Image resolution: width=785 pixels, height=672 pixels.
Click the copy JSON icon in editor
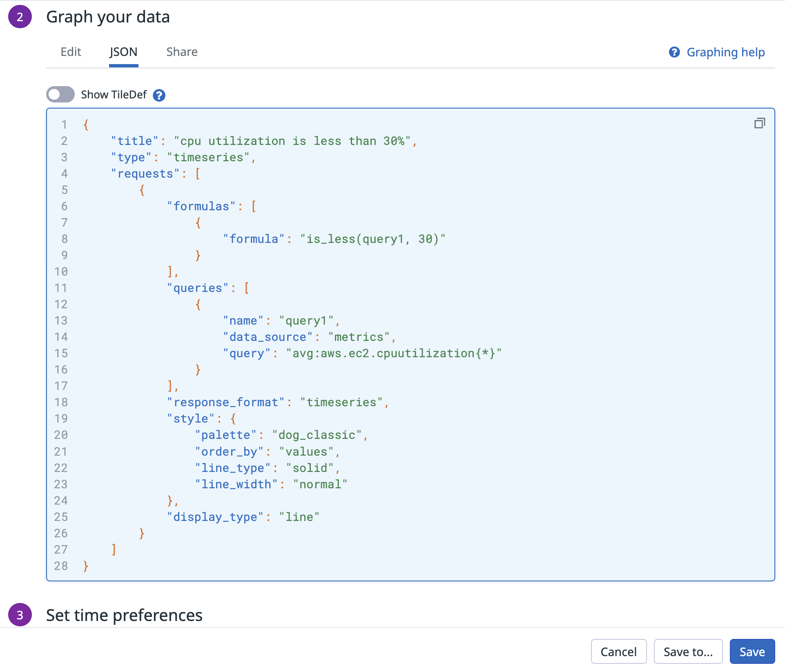click(x=759, y=123)
